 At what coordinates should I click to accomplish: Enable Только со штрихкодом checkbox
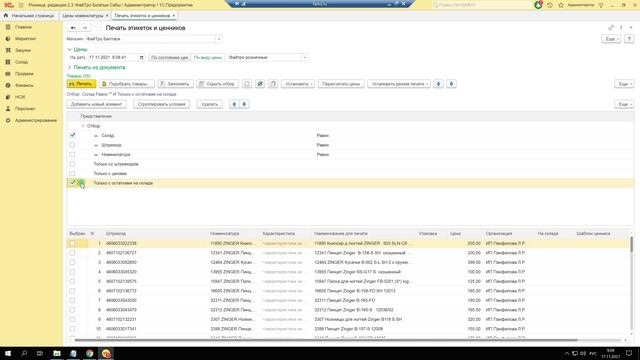pos(72,164)
